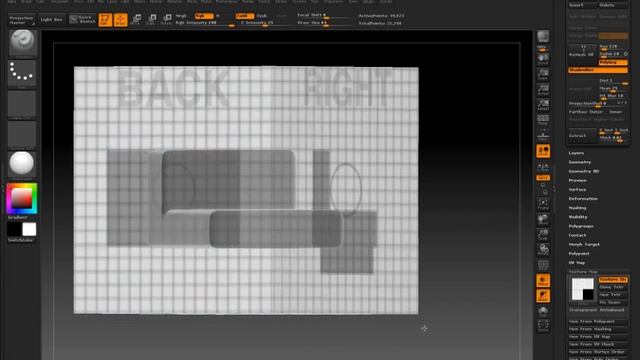Expand the Geometry subpalette
This screenshot has height=360, width=640.
(580, 162)
